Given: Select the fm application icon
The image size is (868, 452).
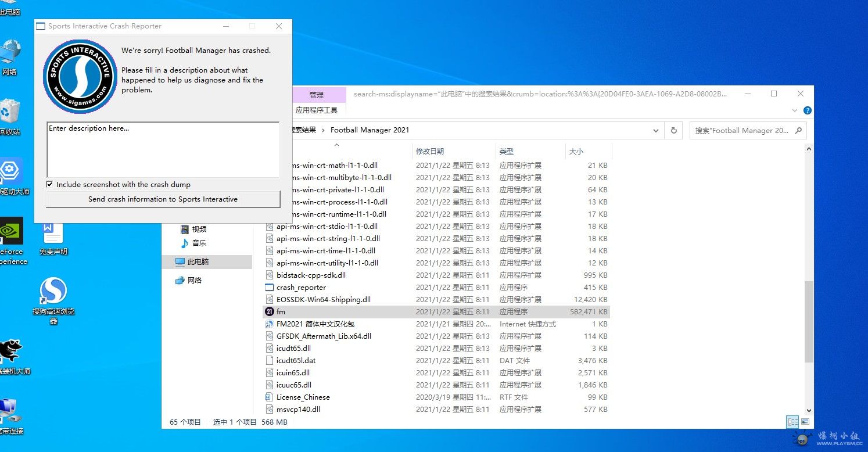Looking at the screenshot, I should pyautogui.click(x=269, y=312).
